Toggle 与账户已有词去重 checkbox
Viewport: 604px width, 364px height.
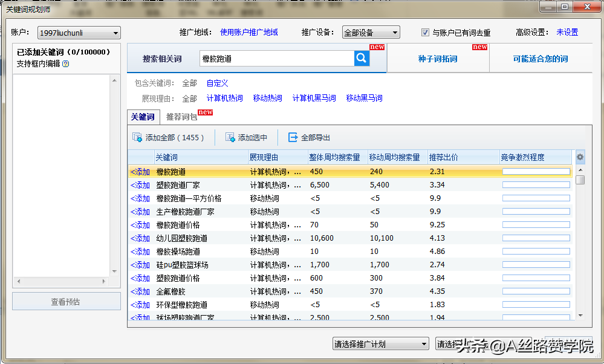[425, 33]
